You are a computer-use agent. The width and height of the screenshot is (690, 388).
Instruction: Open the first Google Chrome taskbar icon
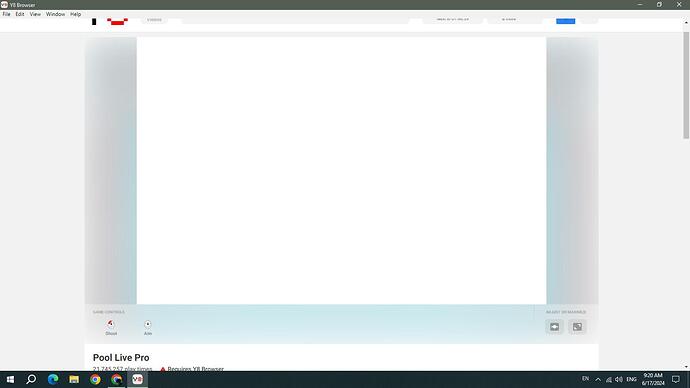[x=95, y=379]
